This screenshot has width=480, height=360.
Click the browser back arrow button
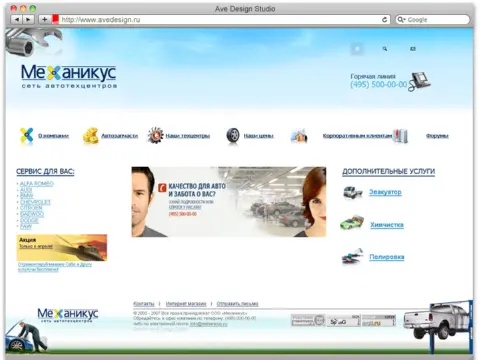coord(17,19)
